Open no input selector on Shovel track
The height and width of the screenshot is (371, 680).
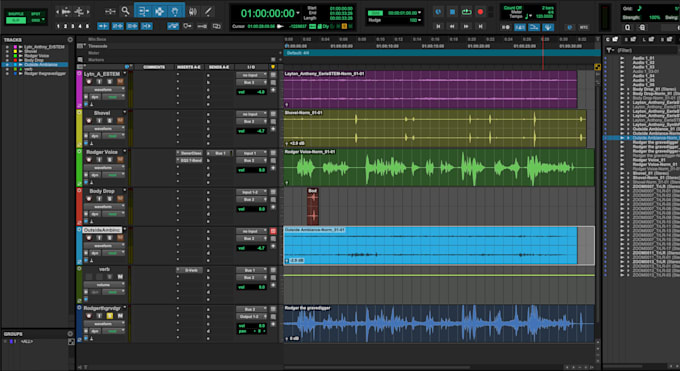click(x=251, y=114)
